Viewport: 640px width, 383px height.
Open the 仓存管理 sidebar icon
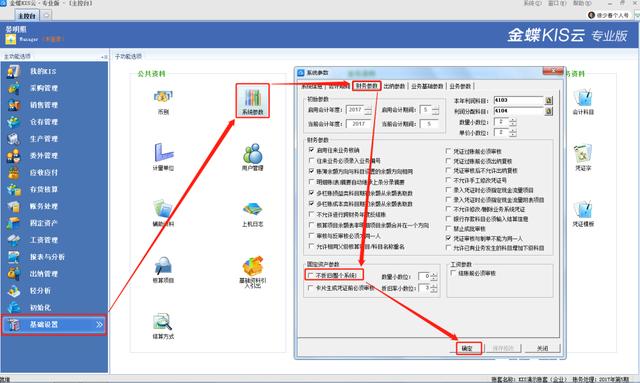(13, 122)
